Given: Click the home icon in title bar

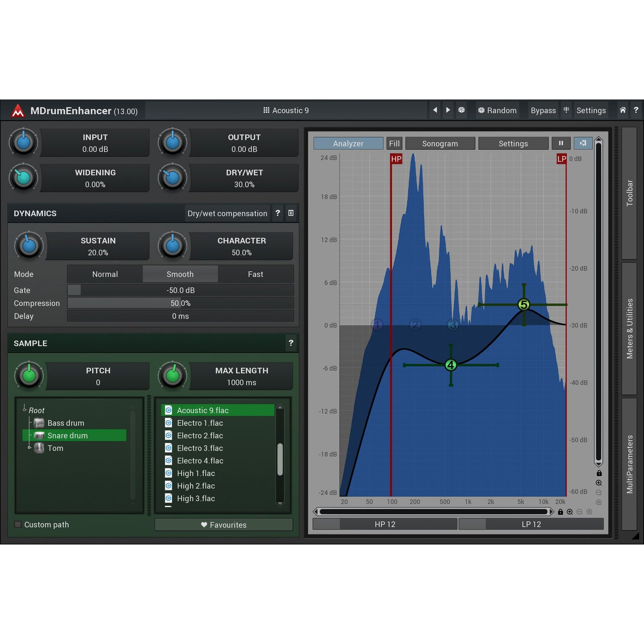Looking at the screenshot, I should point(622,110).
